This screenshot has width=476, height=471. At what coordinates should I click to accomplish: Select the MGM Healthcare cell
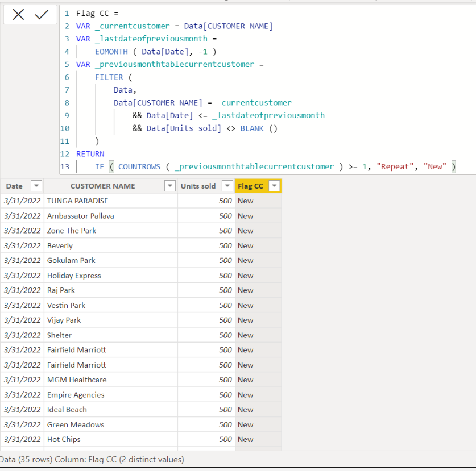click(111, 380)
